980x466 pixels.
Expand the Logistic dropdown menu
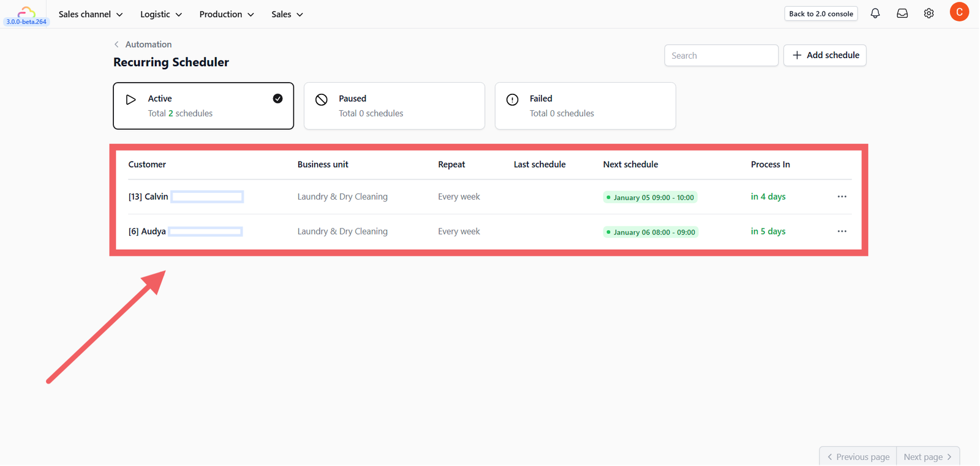tap(161, 14)
